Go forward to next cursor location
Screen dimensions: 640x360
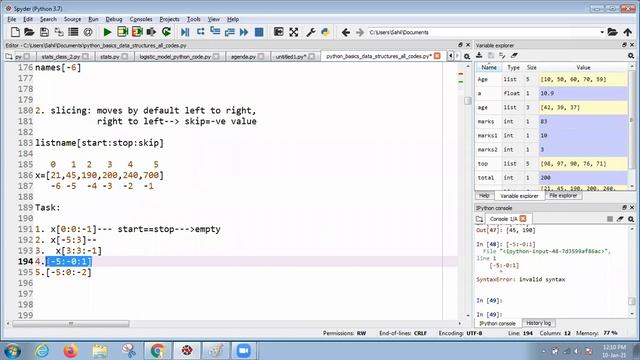[x=360, y=32]
